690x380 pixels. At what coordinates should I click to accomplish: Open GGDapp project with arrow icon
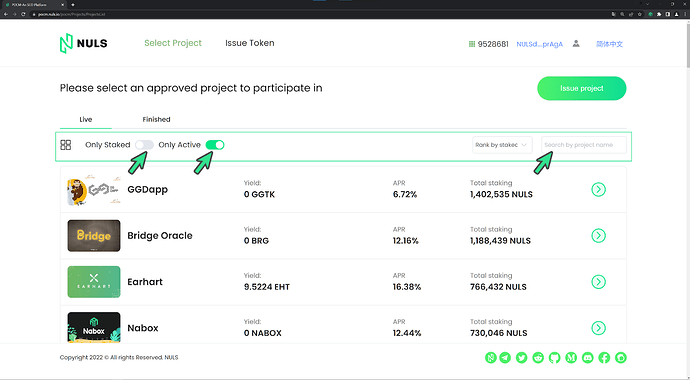coord(598,190)
